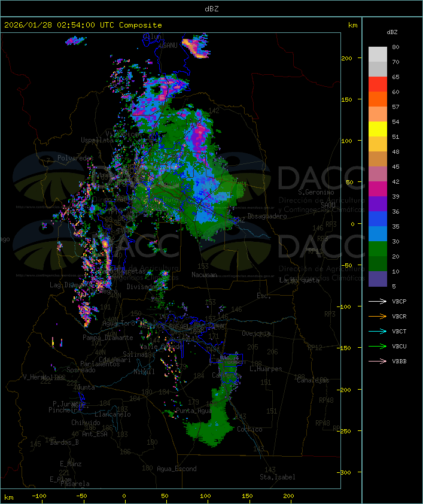Click the white VBCP arrow in legend
The width and height of the screenshot is (423, 504).
point(378,301)
